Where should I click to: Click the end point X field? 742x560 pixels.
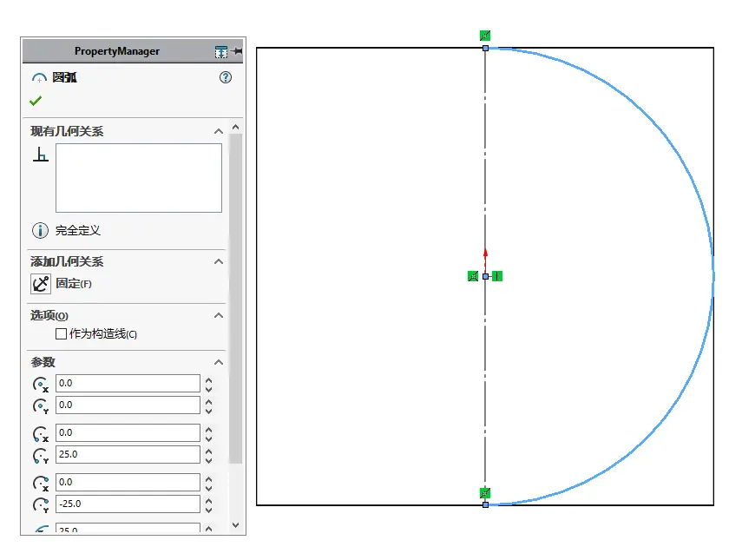pyautogui.click(x=128, y=482)
